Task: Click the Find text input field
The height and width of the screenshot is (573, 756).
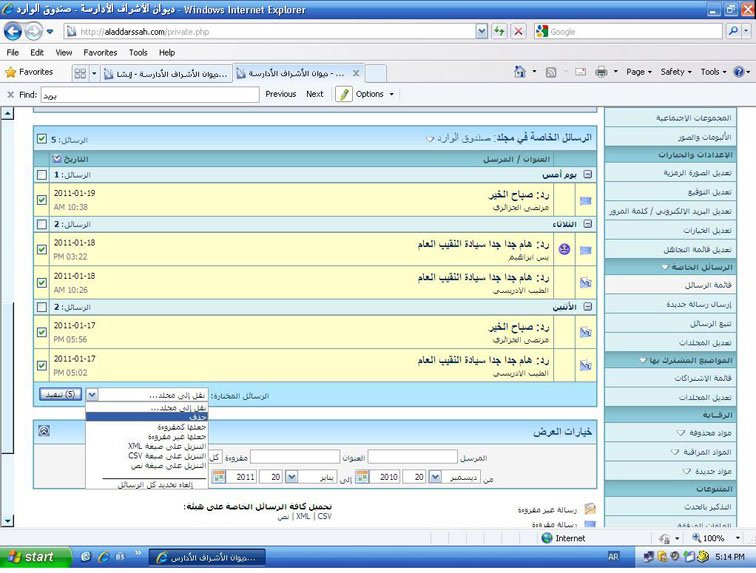Action: click(150, 95)
